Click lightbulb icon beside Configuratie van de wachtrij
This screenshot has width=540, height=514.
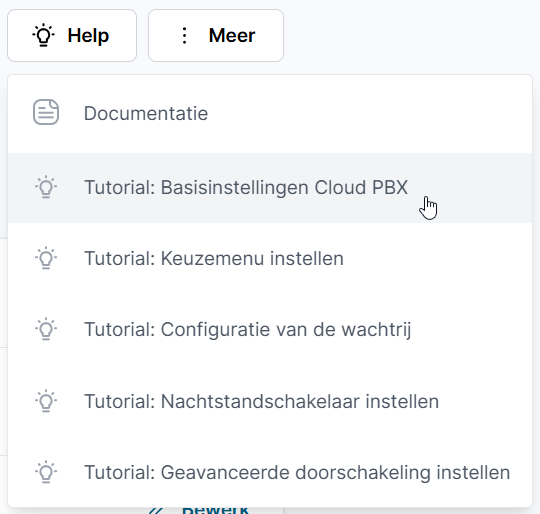point(46,329)
